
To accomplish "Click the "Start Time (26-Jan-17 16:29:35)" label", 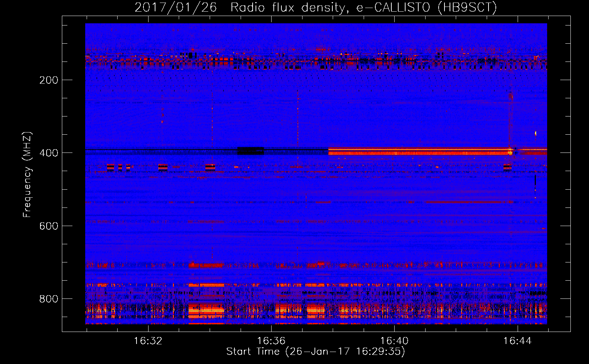I will click(316, 352).
